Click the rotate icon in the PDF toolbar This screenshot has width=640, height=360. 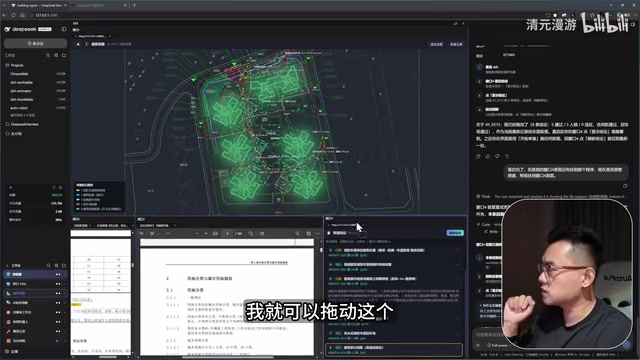pos(250,233)
